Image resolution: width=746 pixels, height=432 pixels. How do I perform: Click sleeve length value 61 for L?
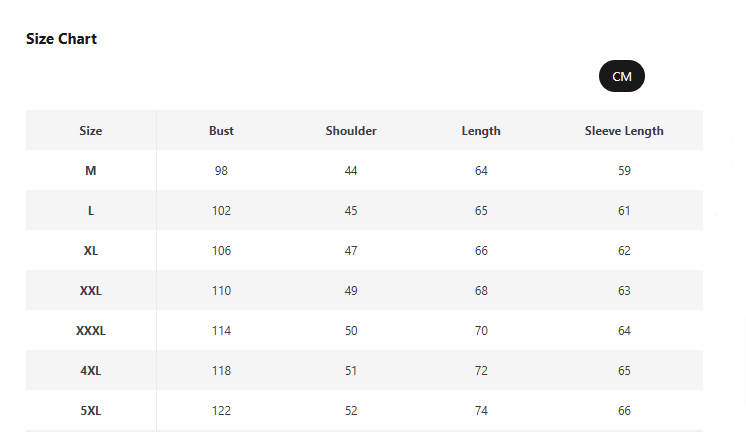pos(624,211)
